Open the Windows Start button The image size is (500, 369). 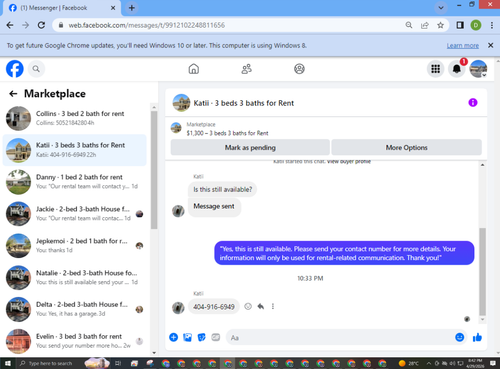[8, 363]
